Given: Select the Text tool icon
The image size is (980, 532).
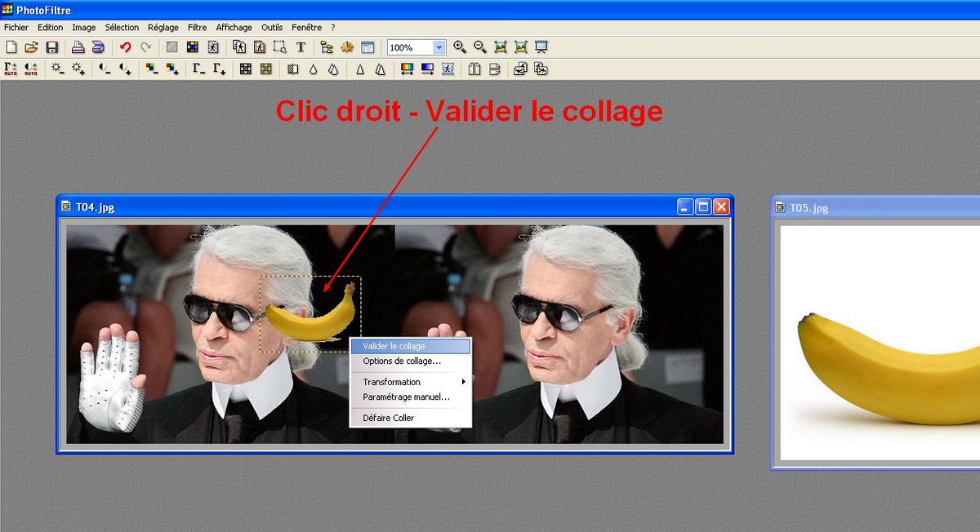Looking at the screenshot, I should point(301,48).
